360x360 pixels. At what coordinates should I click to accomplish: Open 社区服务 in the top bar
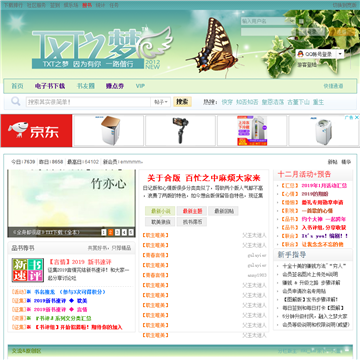click(x=36, y=5)
